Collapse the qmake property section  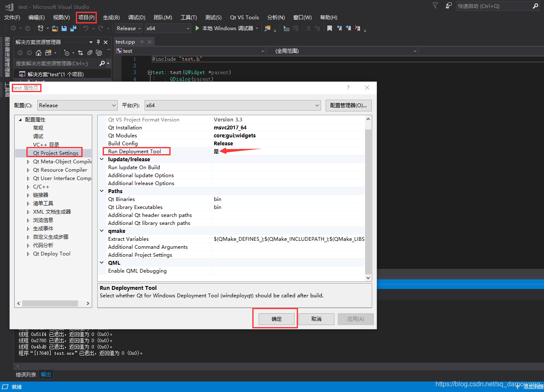pos(102,231)
